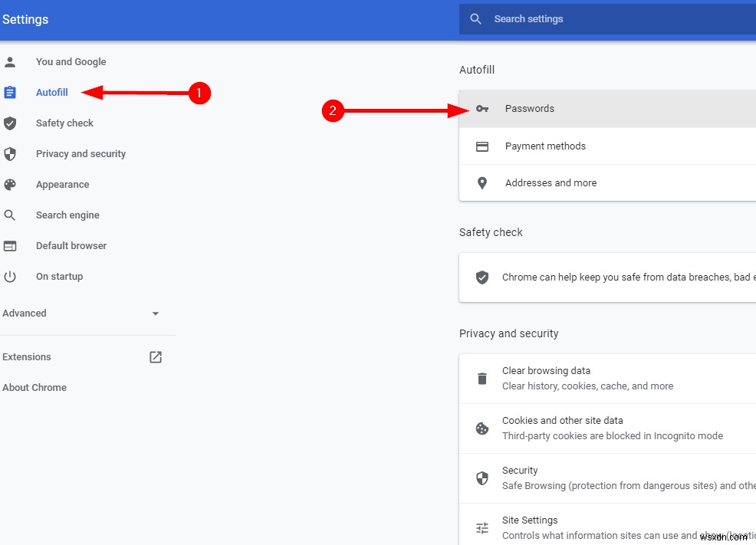Click the credit card icon for Payment methods

point(482,146)
